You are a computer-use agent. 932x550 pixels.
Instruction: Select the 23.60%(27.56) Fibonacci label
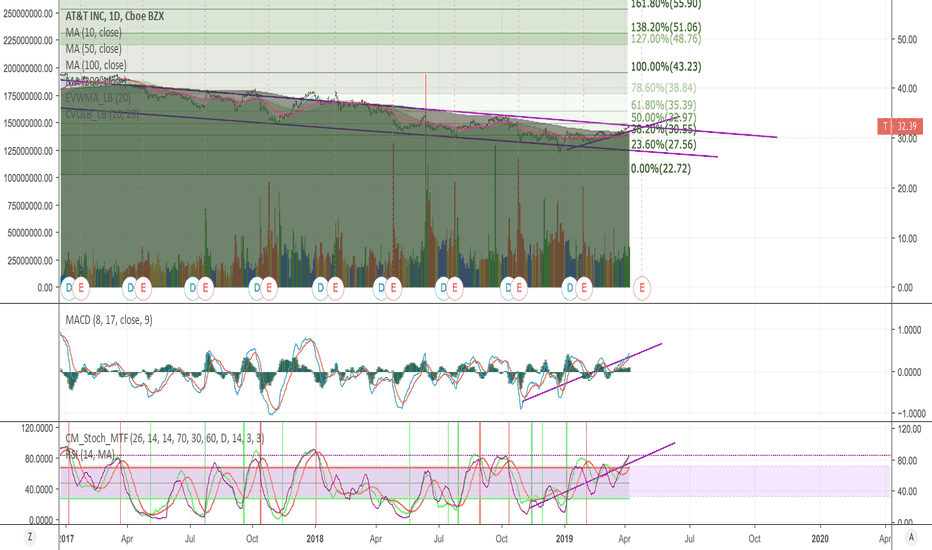click(x=663, y=144)
